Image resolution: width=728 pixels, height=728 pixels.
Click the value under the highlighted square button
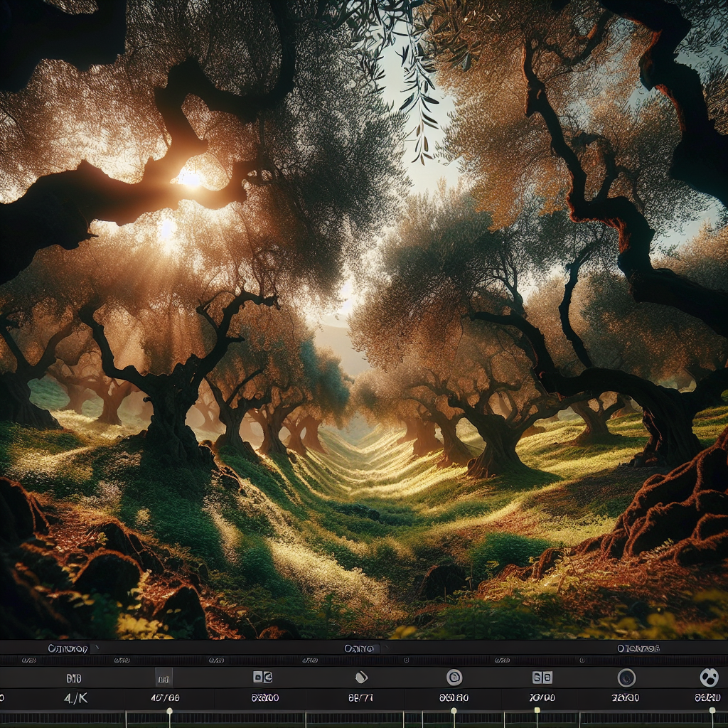coord(165,698)
